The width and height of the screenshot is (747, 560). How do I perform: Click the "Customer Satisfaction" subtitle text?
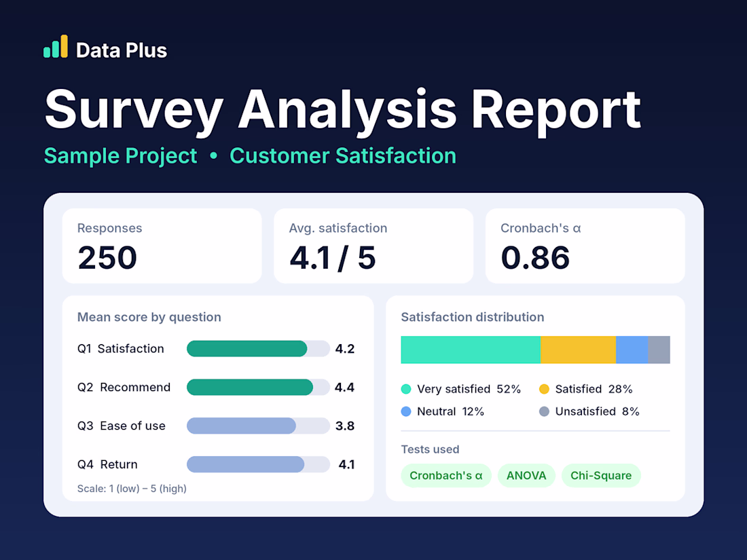pos(343,156)
